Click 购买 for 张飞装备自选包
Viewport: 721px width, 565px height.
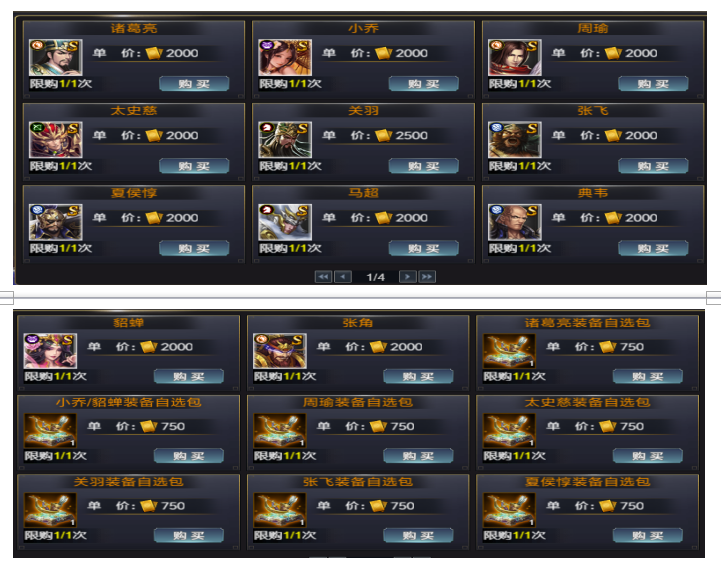pyautogui.click(x=418, y=535)
